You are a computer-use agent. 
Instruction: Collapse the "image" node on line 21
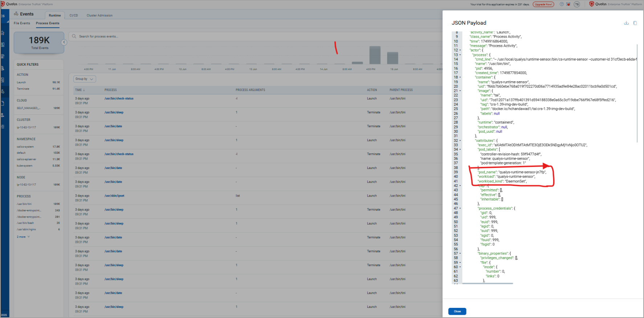460,91
